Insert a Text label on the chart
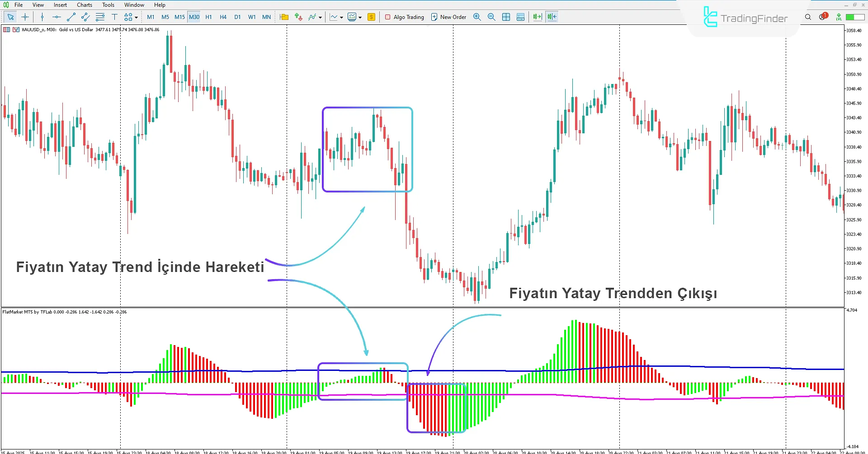The image size is (868, 454). (115, 17)
